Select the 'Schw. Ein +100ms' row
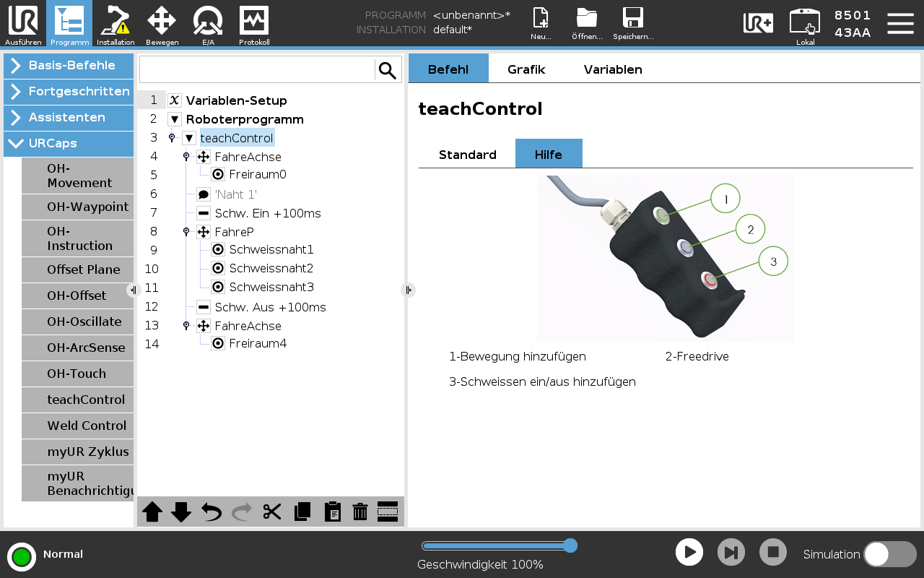Screen dimensions: 924x578 coord(267,213)
